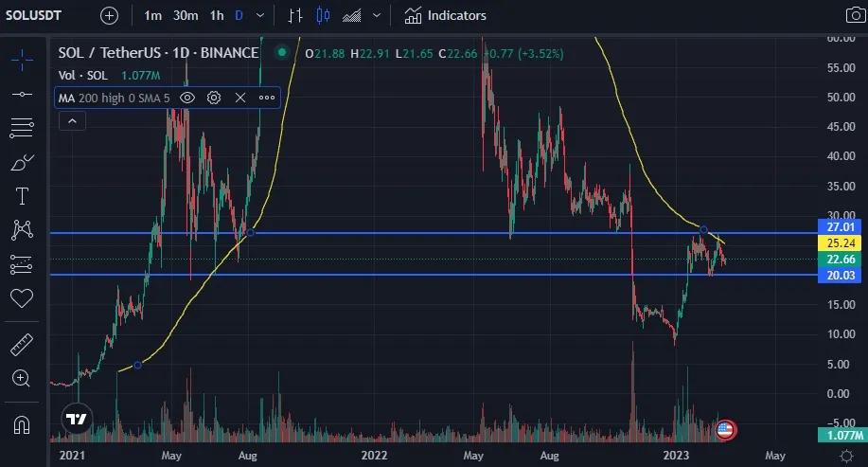Screen dimensions: 868x467
Task: Open the Indicators panel
Action: [x=445, y=15]
